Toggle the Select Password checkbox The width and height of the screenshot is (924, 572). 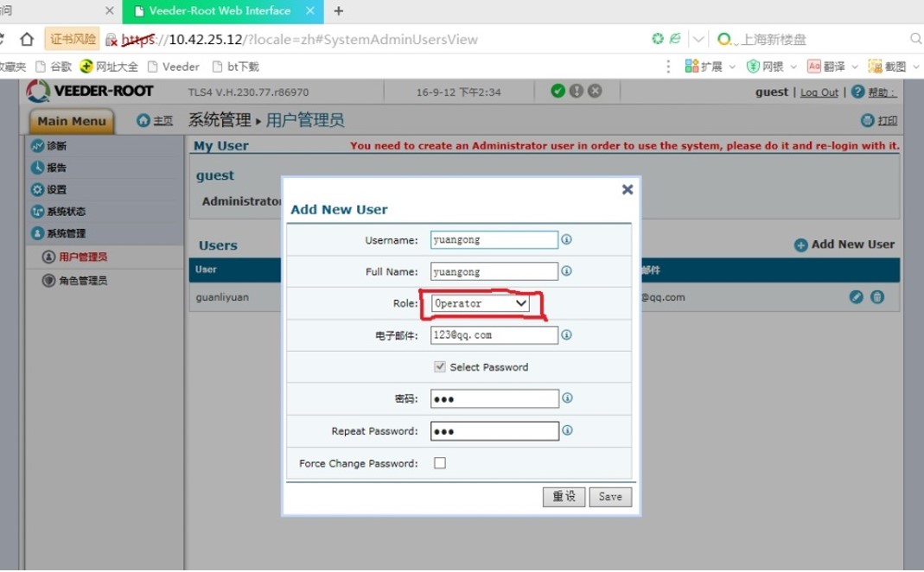tap(440, 366)
